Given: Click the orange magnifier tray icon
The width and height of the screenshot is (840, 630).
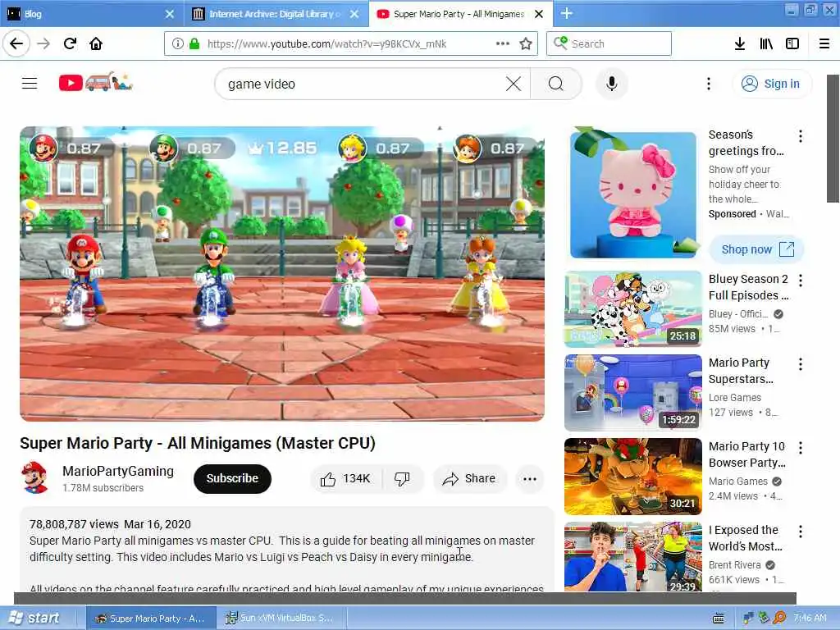Looking at the screenshot, I should tap(779, 619).
